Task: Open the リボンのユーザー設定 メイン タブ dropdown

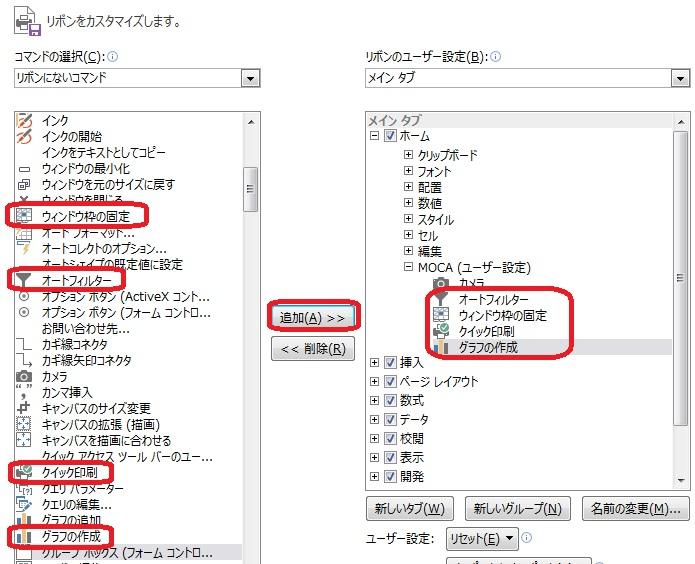Action: click(680, 78)
